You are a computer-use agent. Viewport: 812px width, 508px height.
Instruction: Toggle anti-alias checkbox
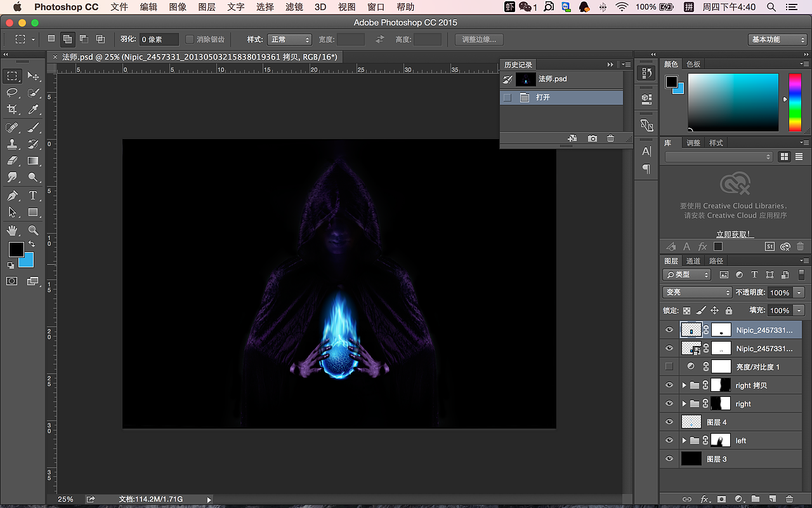tap(189, 39)
